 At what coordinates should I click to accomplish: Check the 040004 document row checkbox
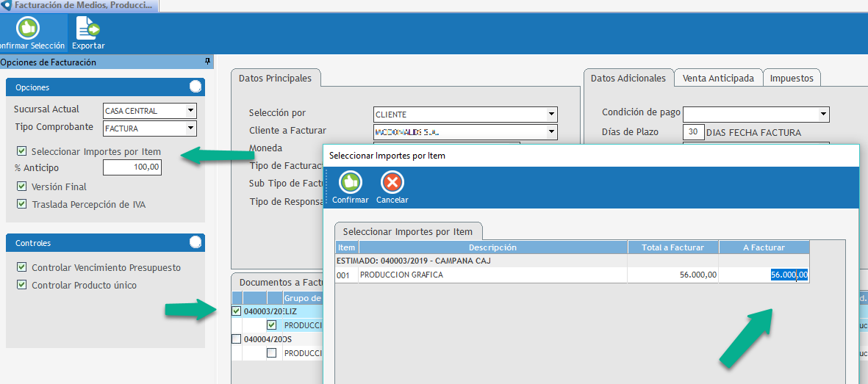[236, 338]
